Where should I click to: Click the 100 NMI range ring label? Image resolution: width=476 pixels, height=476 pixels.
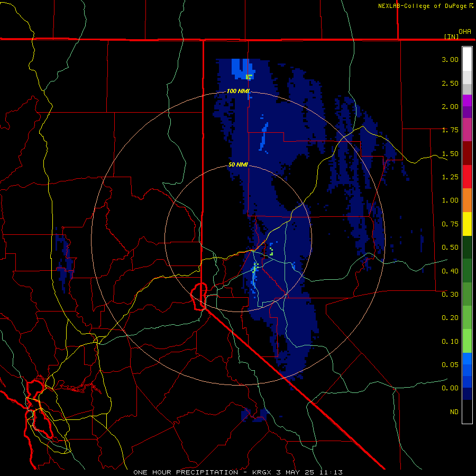(238, 91)
